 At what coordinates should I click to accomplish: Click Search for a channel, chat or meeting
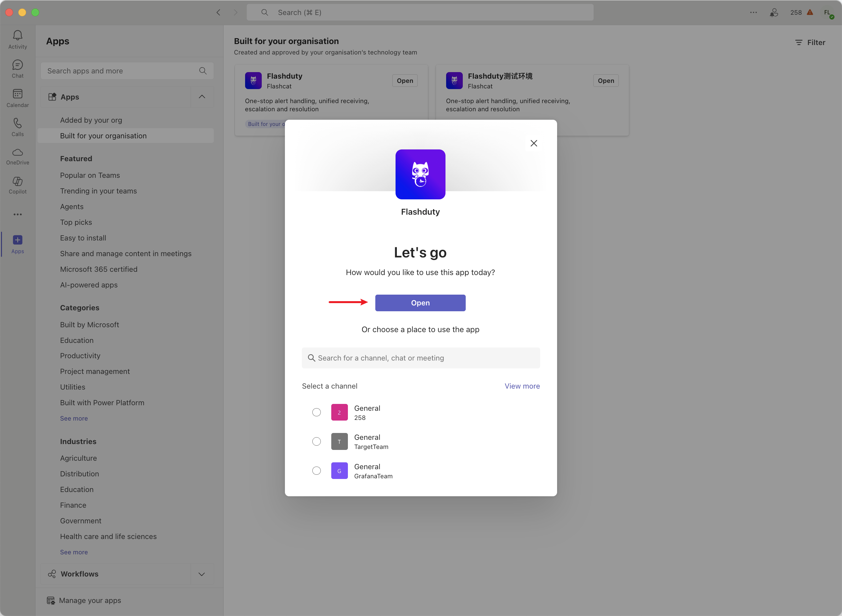tap(421, 358)
